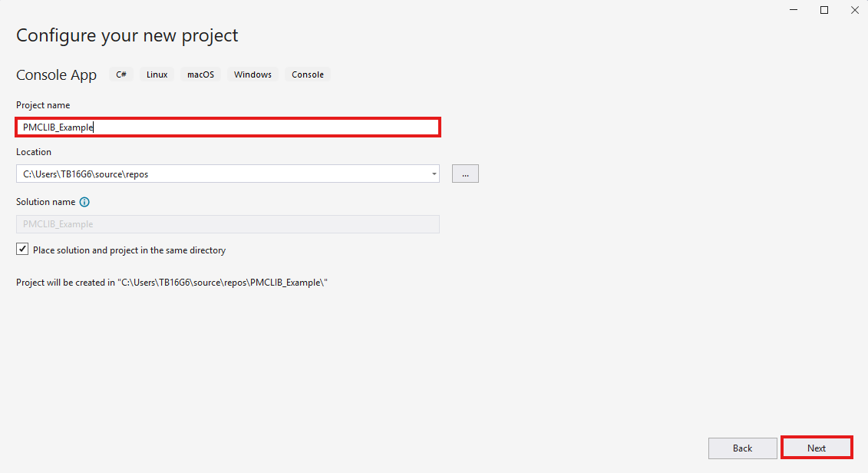868x473 pixels.
Task: Expand the Location dropdown arrow
Action: (x=434, y=174)
